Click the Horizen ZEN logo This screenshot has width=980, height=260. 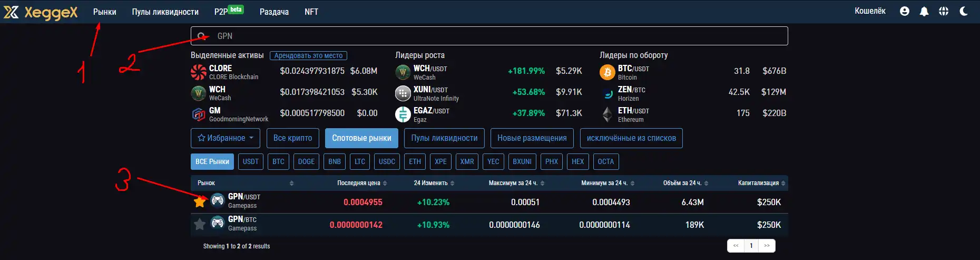tap(607, 93)
